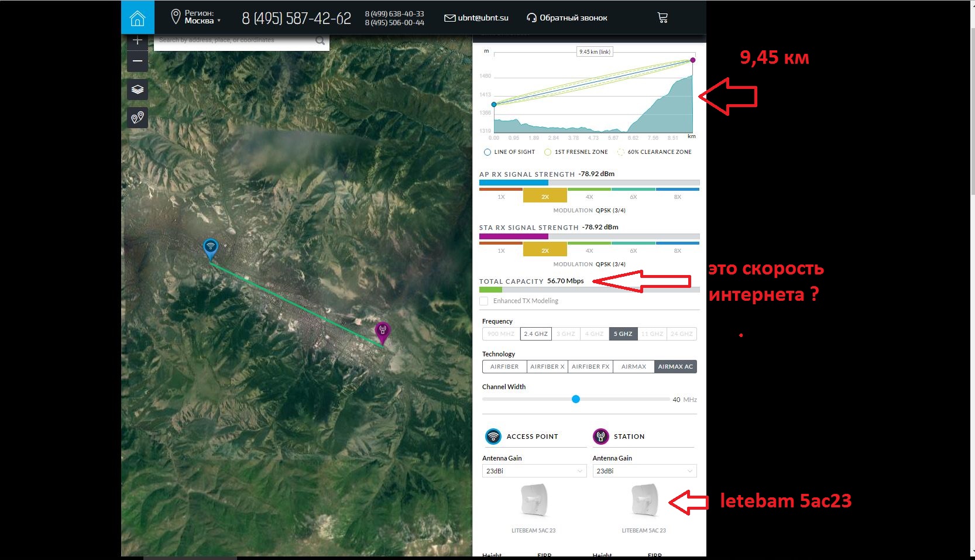This screenshot has width=975, height=560.
Task: Click the AP RX signal strength bar
Action: point(589,183)
